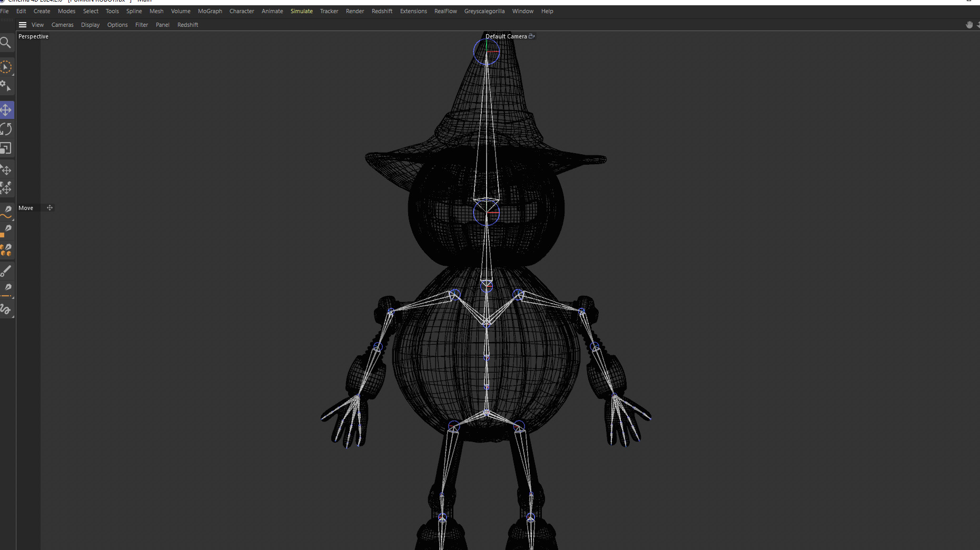The width and height of the screenshot is (980, 550).
Task: Select the Sketch spline tool
Action: point(6,310)
